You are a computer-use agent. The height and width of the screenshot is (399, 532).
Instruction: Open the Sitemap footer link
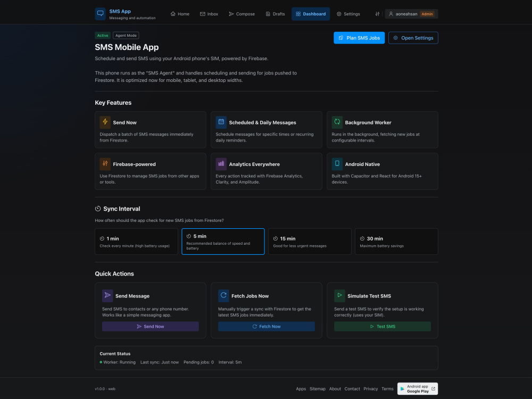click(x=318, y=389)
